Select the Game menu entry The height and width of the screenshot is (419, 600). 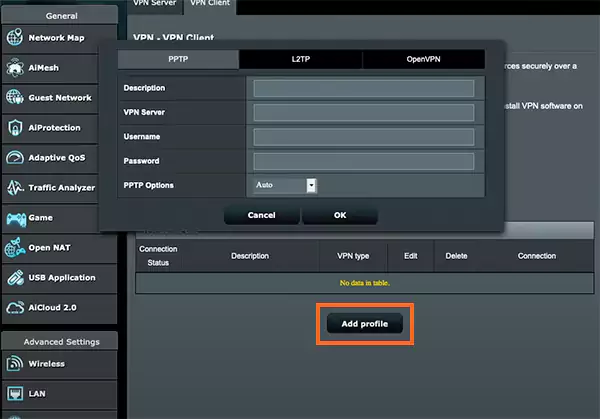[x=50, y=218]
